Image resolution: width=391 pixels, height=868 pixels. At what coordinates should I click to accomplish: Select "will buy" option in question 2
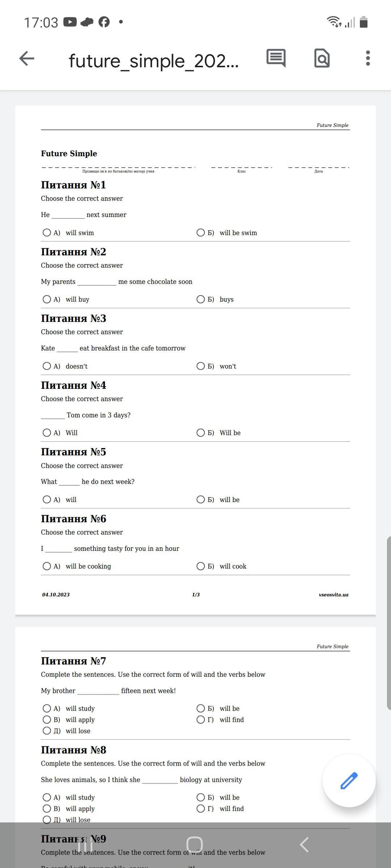[x=47, y=299]
